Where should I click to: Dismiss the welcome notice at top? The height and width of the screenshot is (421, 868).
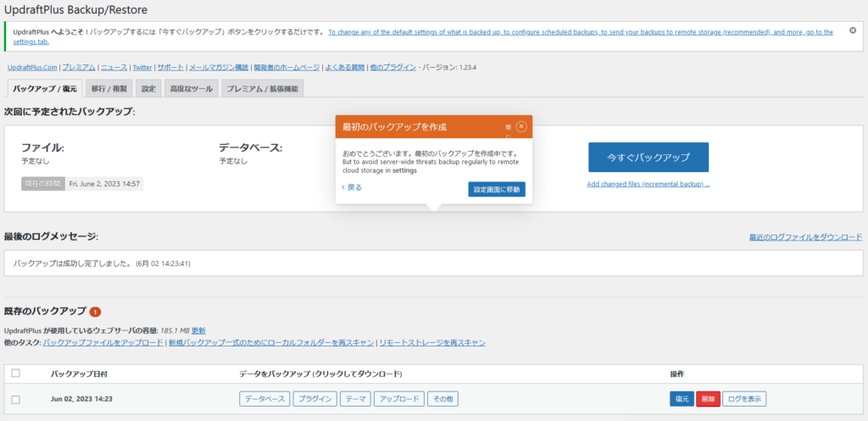[852, 30]
